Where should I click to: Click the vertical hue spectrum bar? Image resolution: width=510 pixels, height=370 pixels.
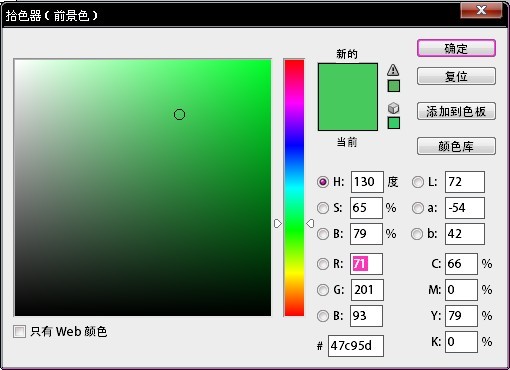(294, 188)
